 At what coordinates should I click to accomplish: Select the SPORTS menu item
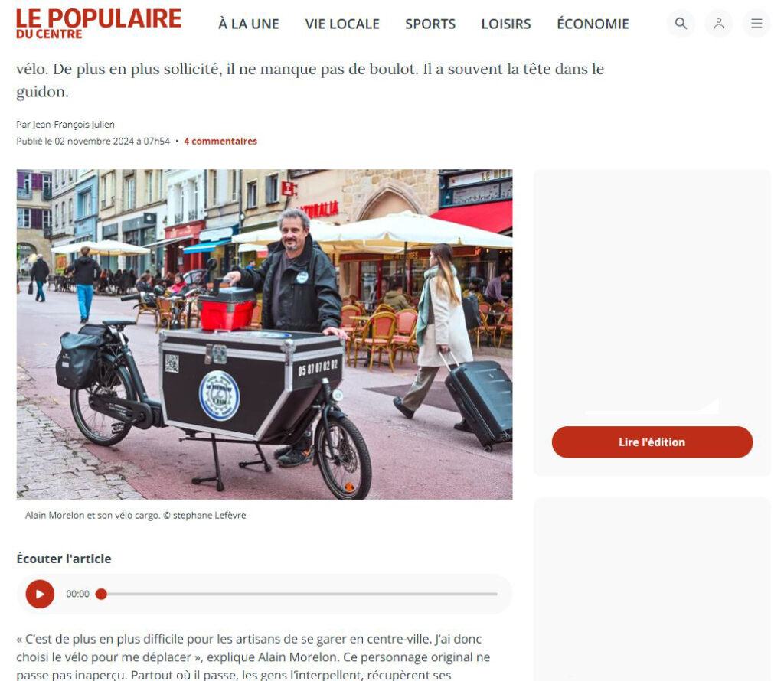(430, 24)
